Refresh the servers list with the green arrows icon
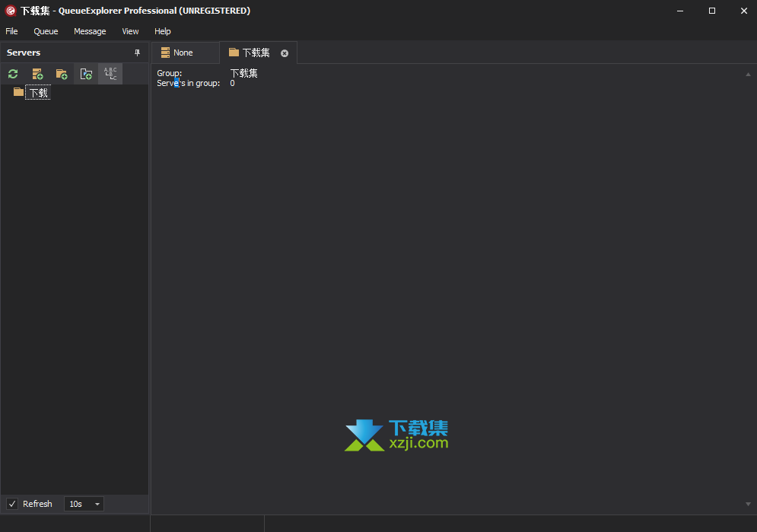Screen dimensions: 757x532 tap(13, 74)
